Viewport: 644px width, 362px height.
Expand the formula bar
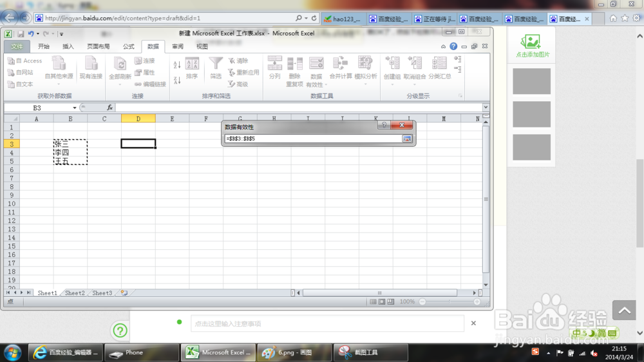point(486,107)
